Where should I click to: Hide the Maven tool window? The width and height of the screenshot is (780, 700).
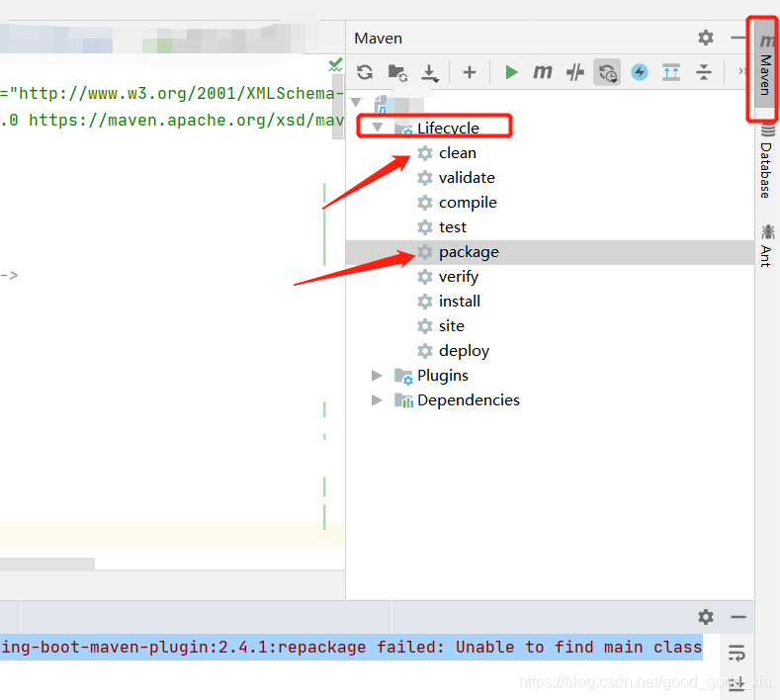point(738,38)
